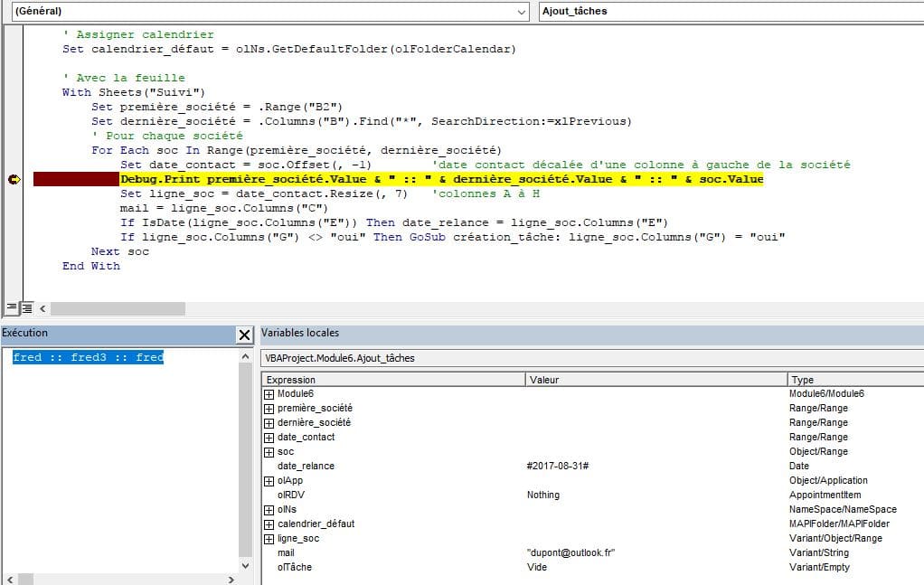Click the Exécution pane scroll-up arrow
This screenshot has height=585, width=924.
246,358
